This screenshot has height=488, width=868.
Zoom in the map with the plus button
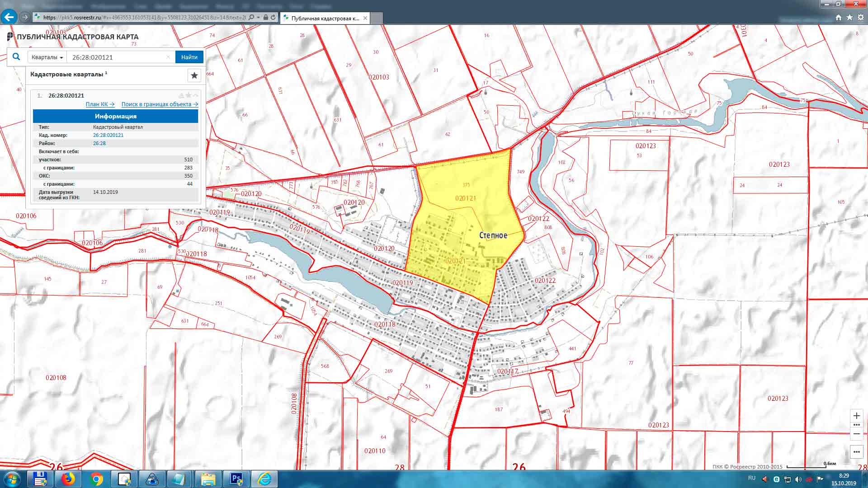pos(856,416)
